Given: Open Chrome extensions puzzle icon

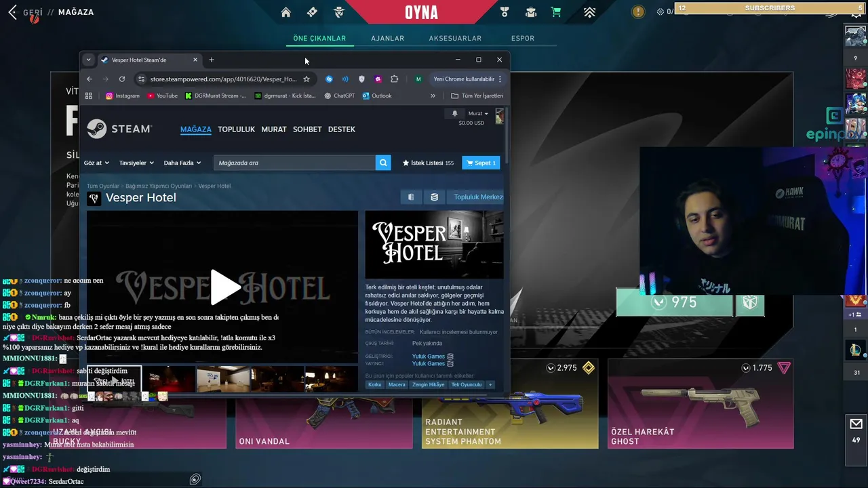Looking at the screenshot, I should pyautogui.click(x=394, y=79).
